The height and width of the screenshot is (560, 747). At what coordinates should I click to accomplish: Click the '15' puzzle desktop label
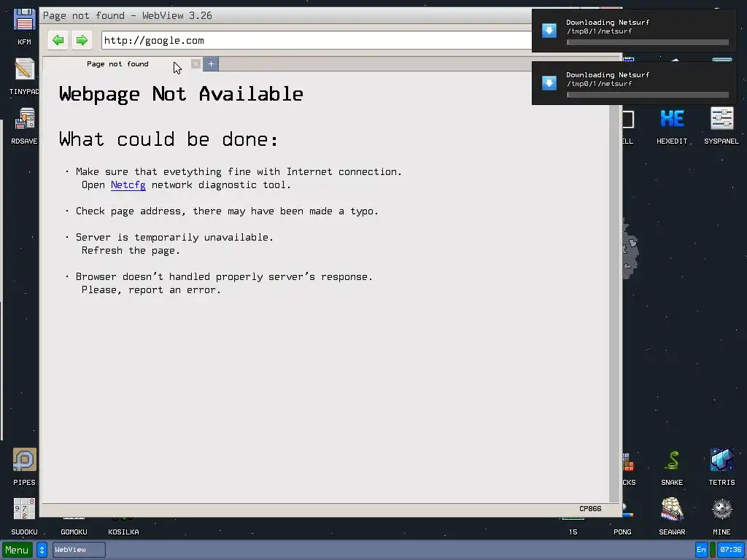pyautogui.click(x=573, y=532)
